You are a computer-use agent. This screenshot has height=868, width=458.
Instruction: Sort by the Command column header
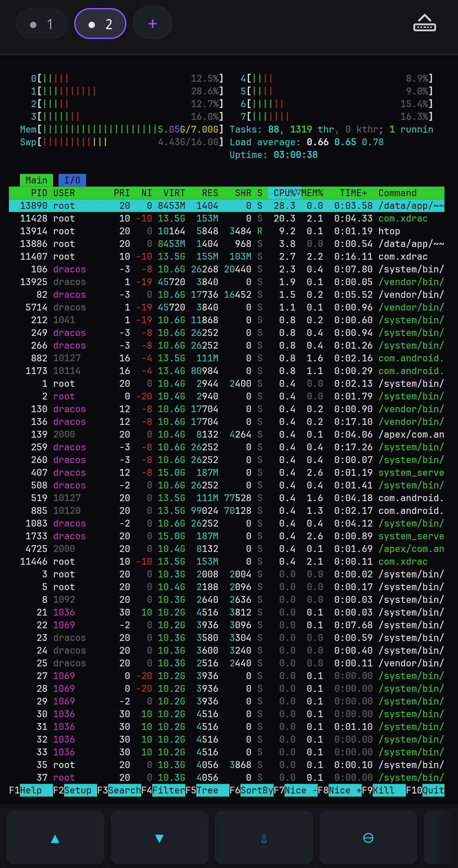tap(397, 193)
